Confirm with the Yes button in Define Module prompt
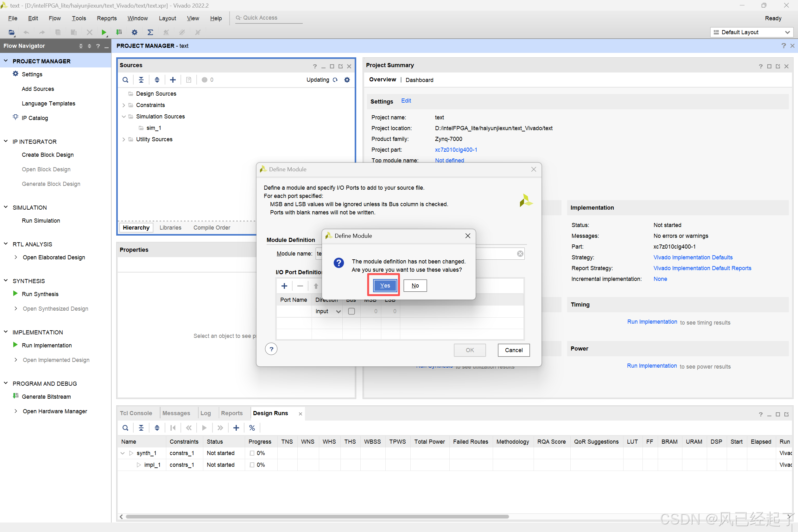The image size is (798, 532). point(384,286)
